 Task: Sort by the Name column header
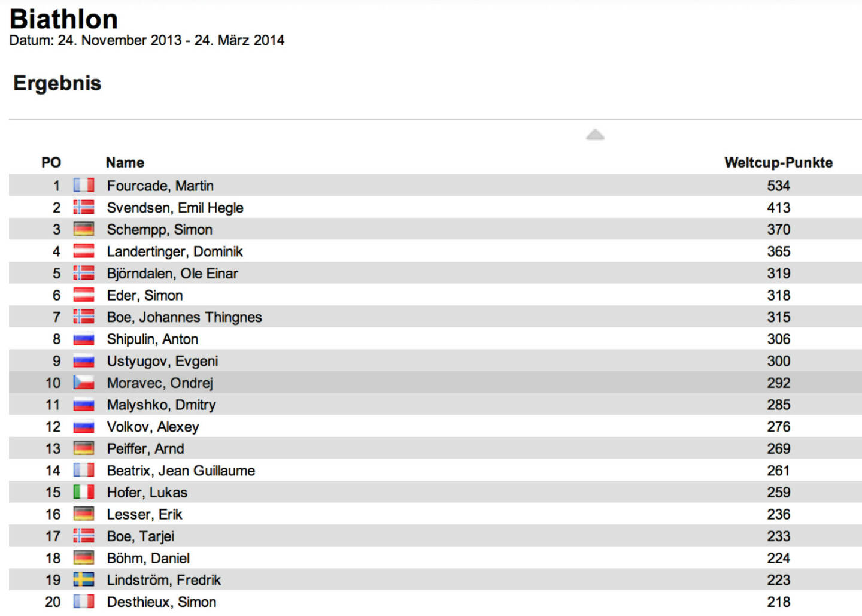click(x=125, y=163)
